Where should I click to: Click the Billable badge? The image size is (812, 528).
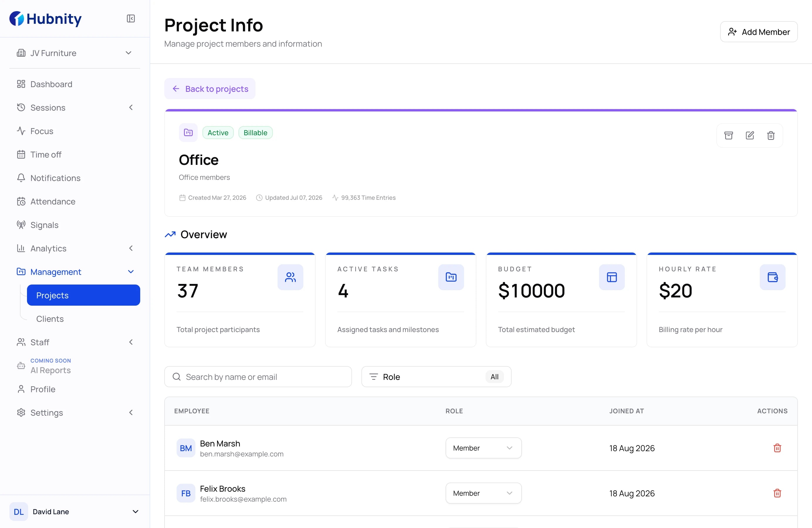pos(255,133)
